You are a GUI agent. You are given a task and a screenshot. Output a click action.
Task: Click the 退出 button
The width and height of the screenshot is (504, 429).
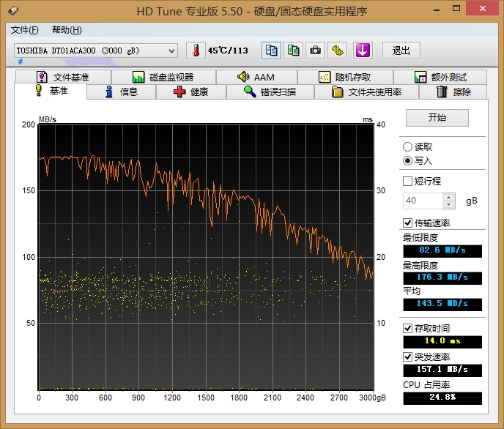(401, 51)
